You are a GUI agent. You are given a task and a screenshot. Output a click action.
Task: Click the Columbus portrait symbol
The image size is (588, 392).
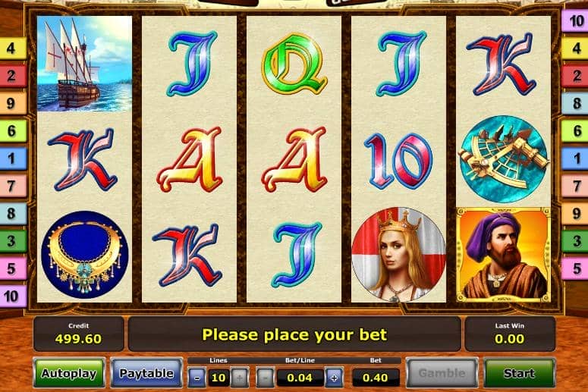coord(504,255)
